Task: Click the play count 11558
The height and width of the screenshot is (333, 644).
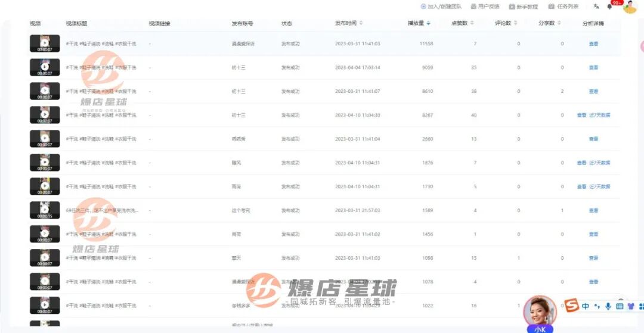Action: pos(426,43)
